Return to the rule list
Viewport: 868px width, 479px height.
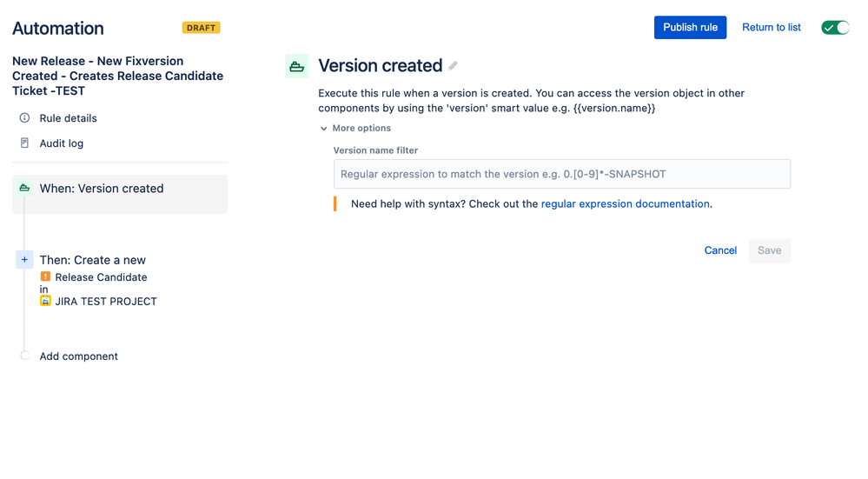[x=772, y=27]
